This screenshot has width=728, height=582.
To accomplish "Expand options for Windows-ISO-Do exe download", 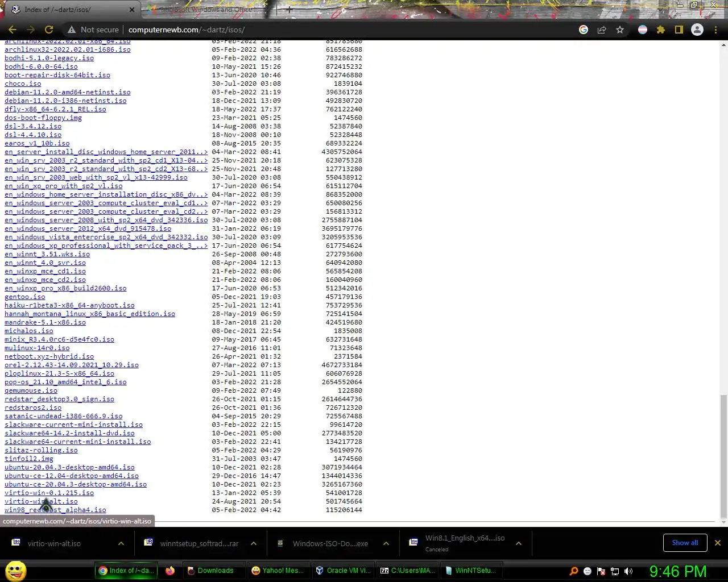I will [x=386, y=543].
